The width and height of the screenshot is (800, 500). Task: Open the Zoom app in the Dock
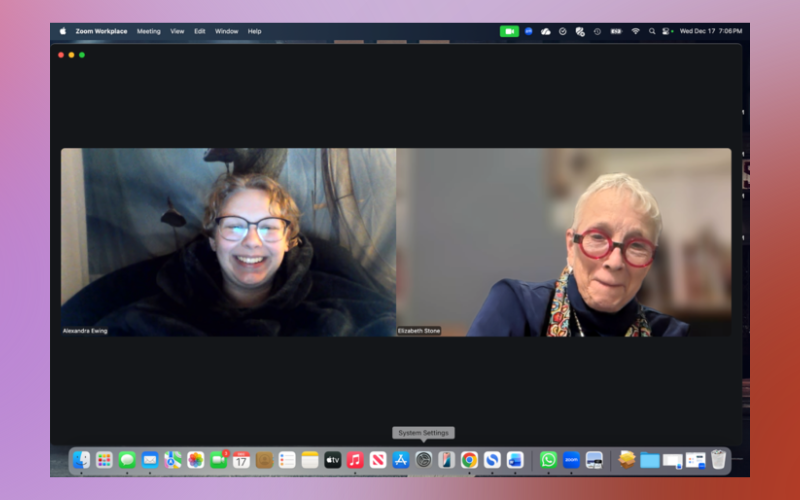click(x=571, y=460)
